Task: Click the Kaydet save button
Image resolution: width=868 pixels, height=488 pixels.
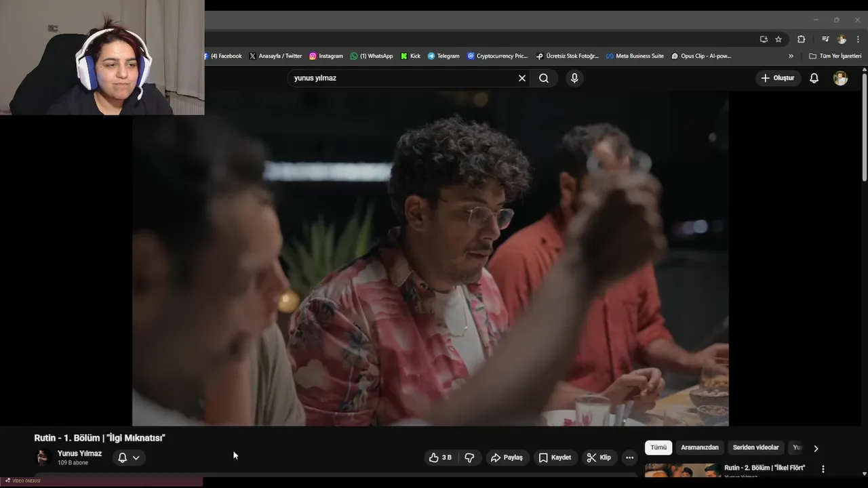Action: click(555, 457)
